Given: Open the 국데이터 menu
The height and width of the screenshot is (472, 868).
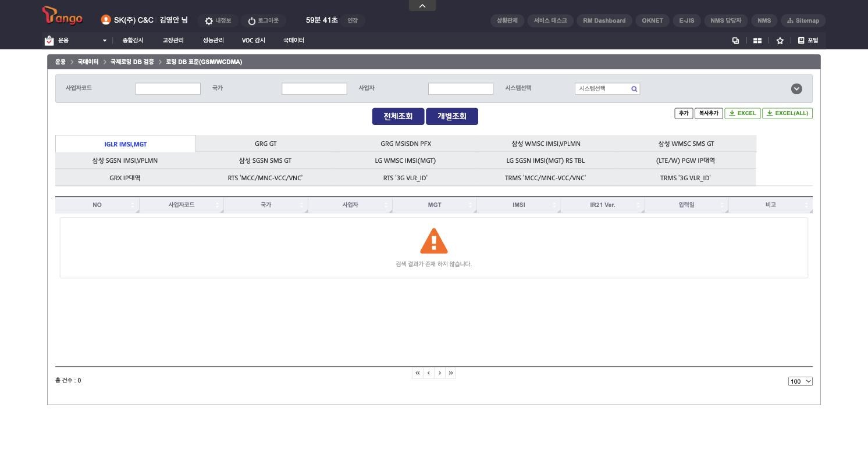Looking at the screenshot, I should tap(294, 41).
